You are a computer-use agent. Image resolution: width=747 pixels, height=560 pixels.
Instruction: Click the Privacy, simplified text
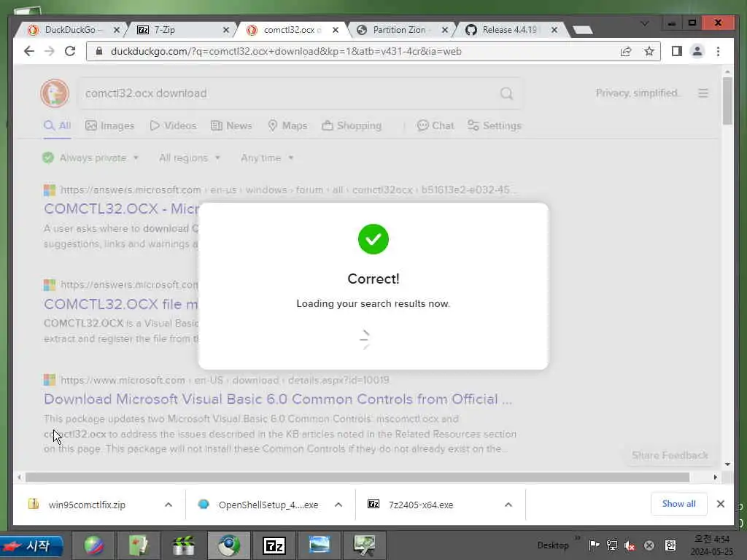[638, 93]
